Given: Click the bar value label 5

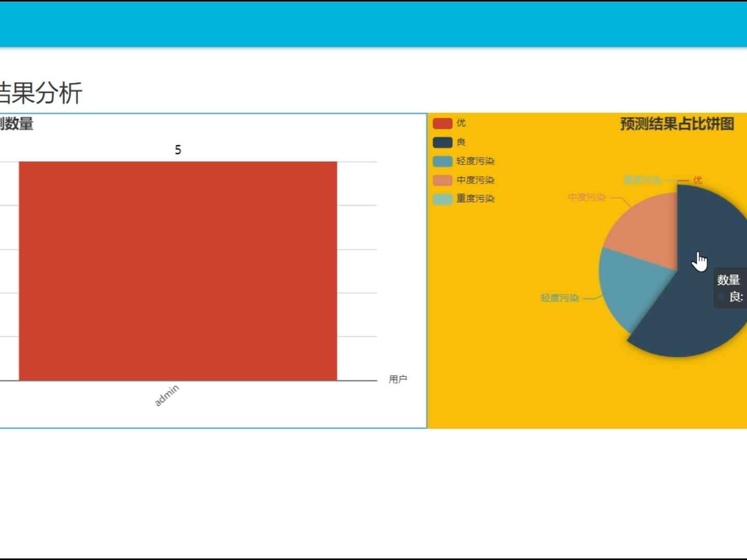Looking at the screenshot, I should 178,150.
